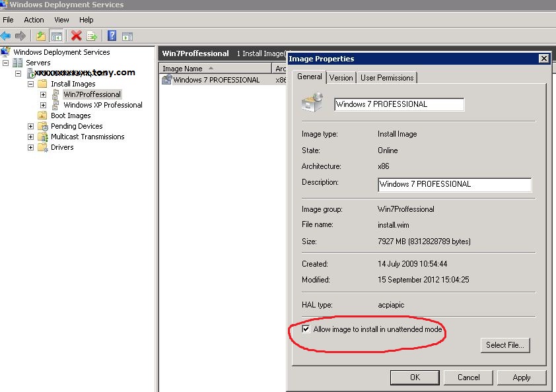This screenshot has height=392, width=556.
Task: Expand the Multicast Transmissions node
Action: coord(30,137)
